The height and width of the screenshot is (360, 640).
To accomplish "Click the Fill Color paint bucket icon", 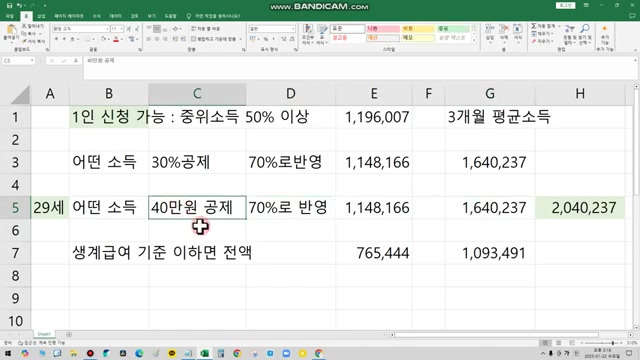I will (x=103, y=39).
